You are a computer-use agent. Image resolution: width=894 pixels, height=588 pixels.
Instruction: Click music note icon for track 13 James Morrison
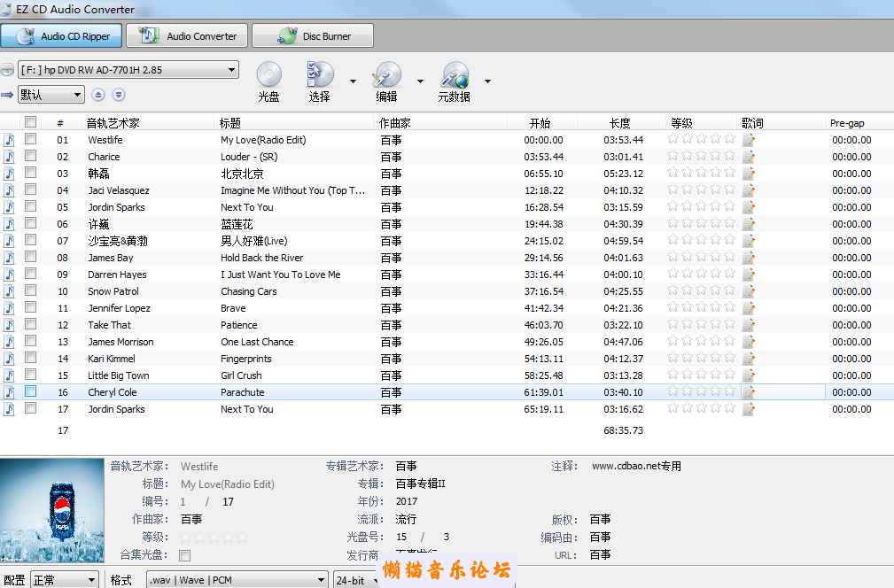point(9,342)
